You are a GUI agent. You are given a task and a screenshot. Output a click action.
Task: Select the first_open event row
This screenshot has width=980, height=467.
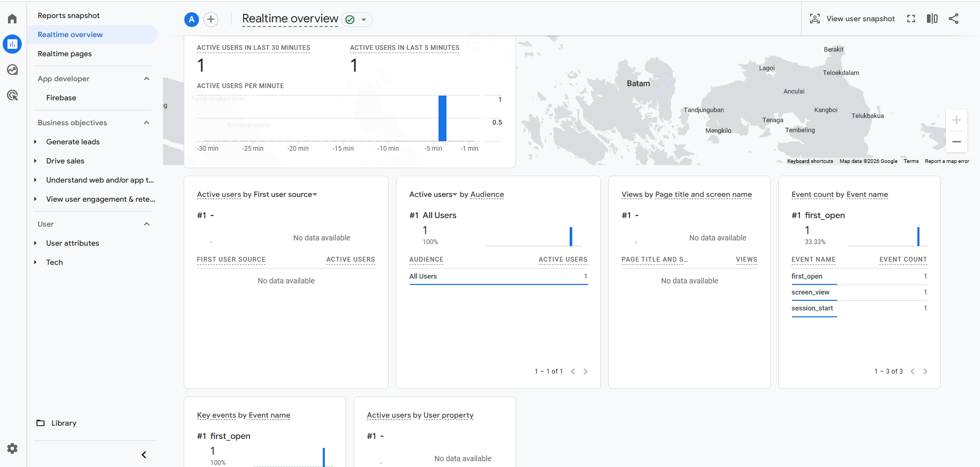tap(859, 276)
